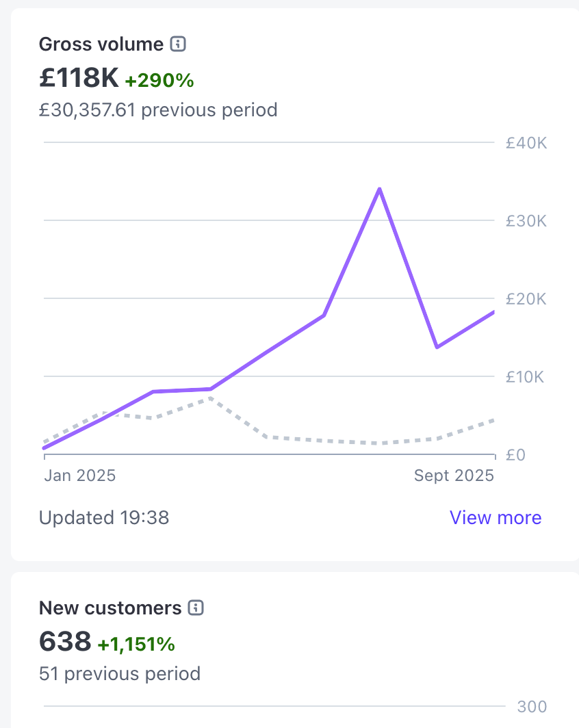Click the £30K axis label
This screenshot has width=579, height=728.
point(526,221)
